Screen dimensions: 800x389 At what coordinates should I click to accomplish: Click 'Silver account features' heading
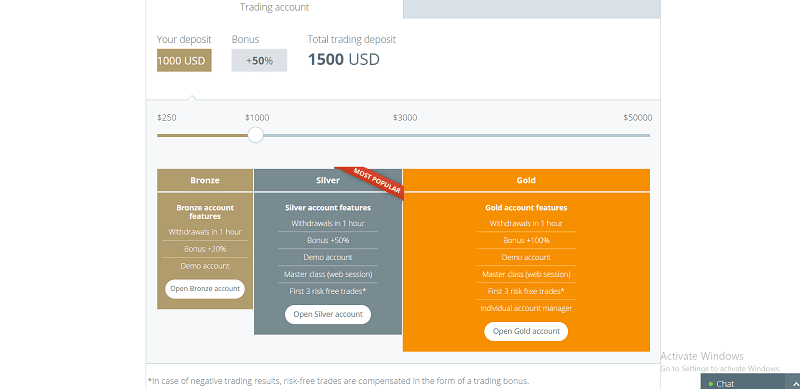tap(328, 208)
